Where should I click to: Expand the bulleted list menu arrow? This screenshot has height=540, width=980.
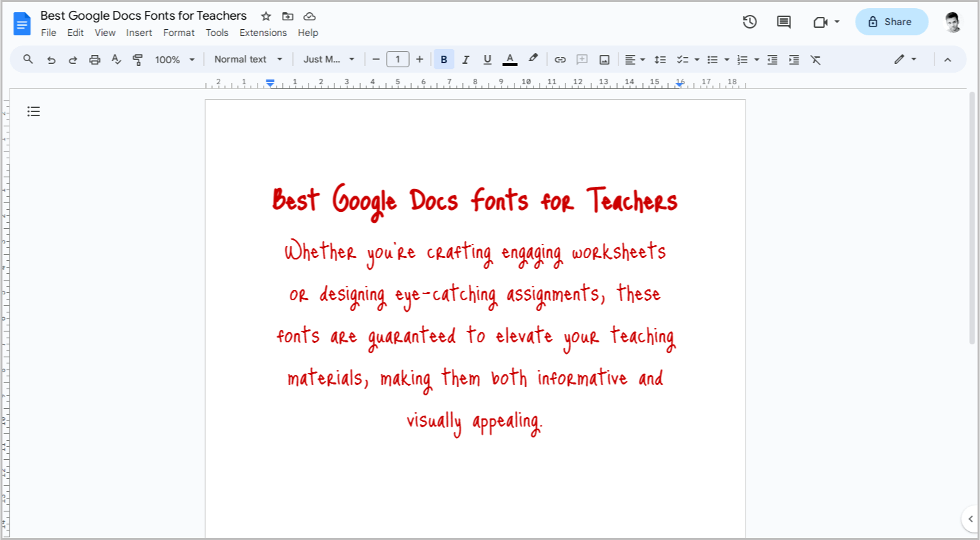[727, 60]
